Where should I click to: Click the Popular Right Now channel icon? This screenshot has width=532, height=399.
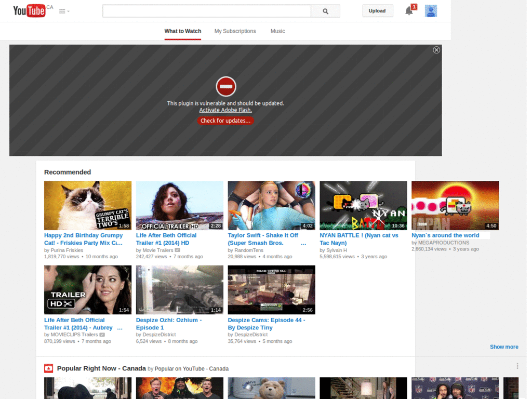pos(48,368)
